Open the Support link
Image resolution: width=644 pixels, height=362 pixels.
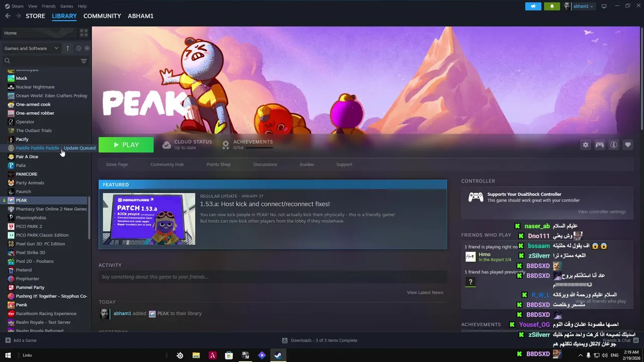(344, 164)
